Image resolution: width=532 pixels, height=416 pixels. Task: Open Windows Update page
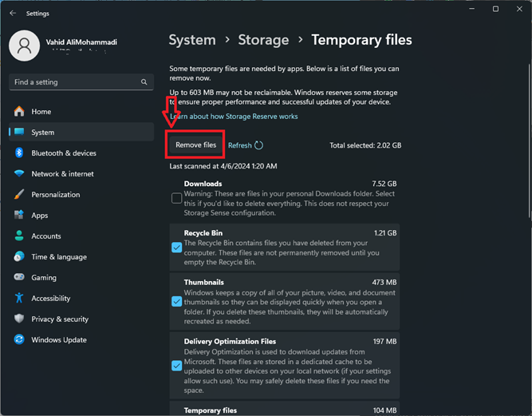(81, 339)
